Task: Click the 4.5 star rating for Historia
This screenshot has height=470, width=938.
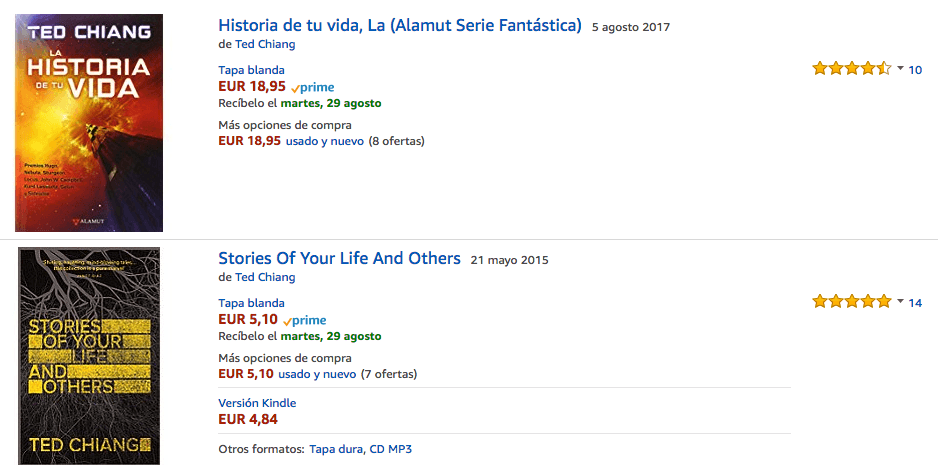Action: [851, 69]
